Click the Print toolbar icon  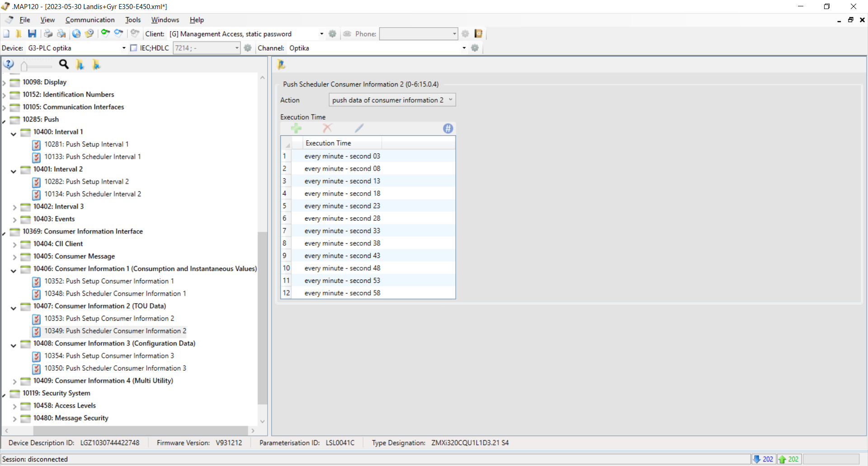(48, 33)
